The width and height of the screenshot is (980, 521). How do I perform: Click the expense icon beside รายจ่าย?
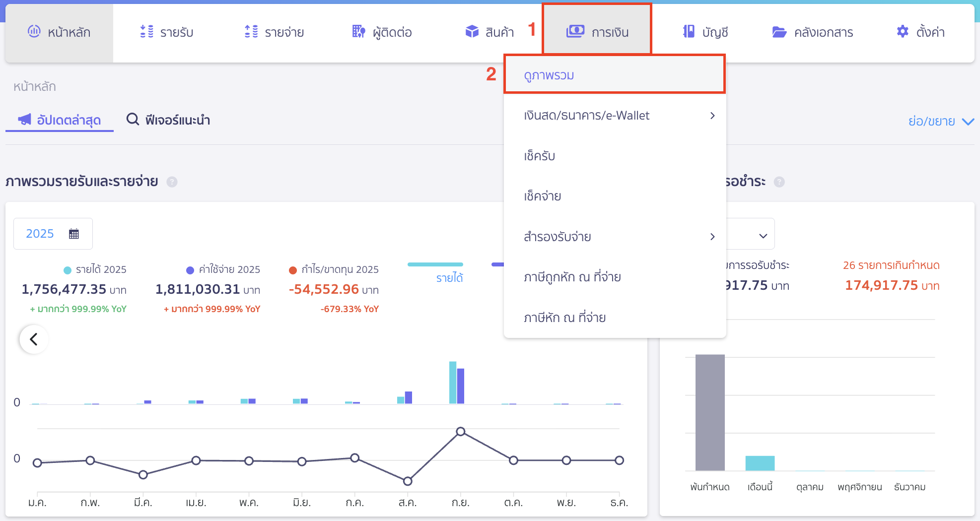click(251, 32)
